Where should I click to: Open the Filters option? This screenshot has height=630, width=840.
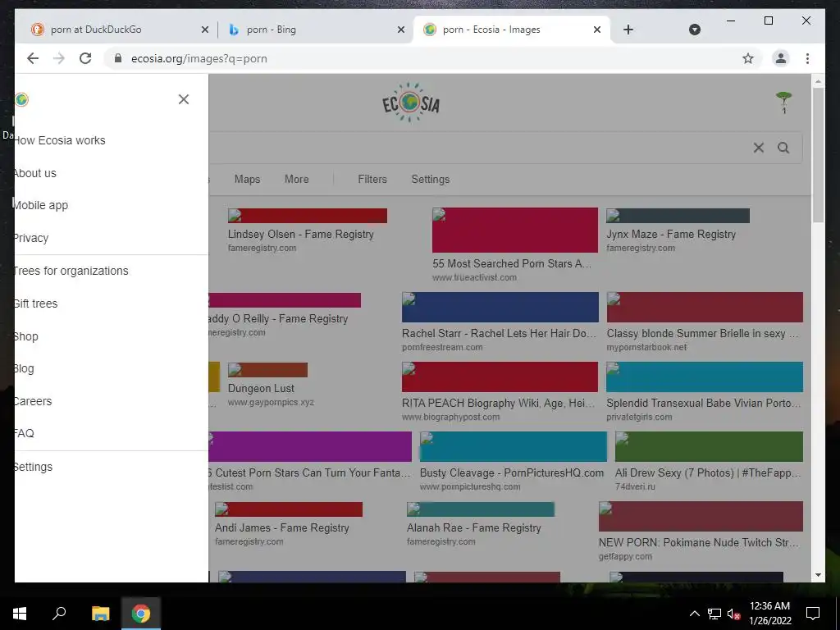pyautogui.click(x=372, y=180)
